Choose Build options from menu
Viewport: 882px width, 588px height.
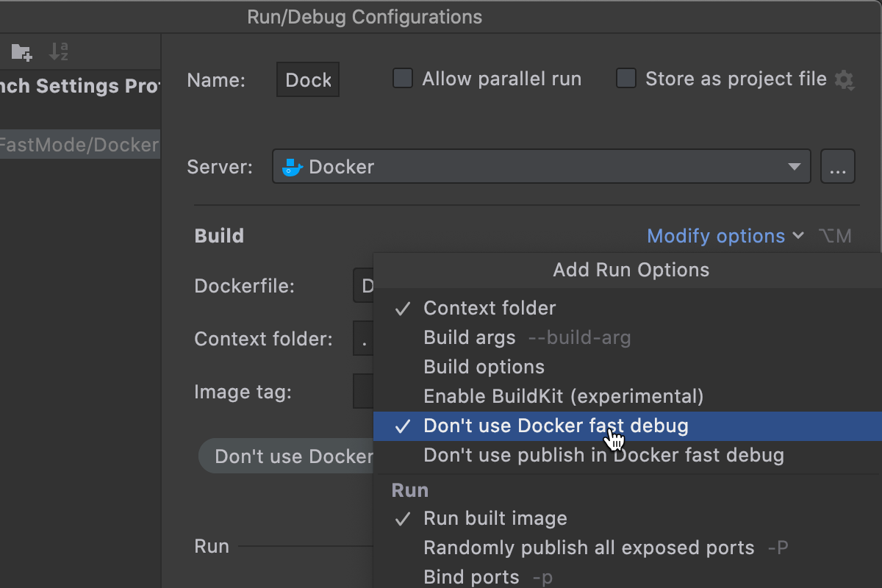coord(484,367)
